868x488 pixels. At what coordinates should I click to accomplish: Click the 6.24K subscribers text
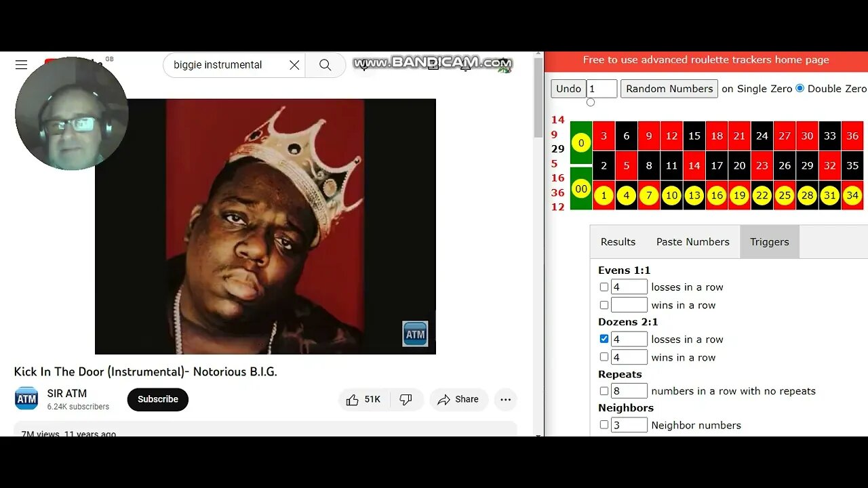78,407
